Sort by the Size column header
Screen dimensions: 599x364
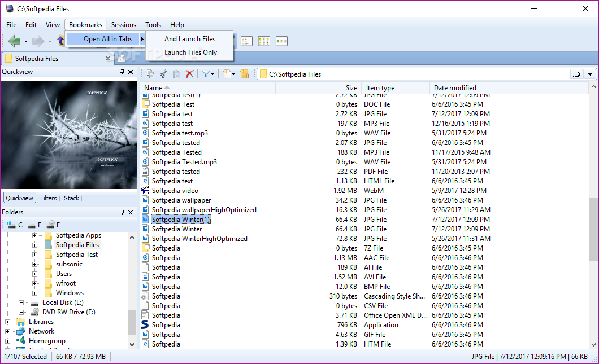coord(319,88)
